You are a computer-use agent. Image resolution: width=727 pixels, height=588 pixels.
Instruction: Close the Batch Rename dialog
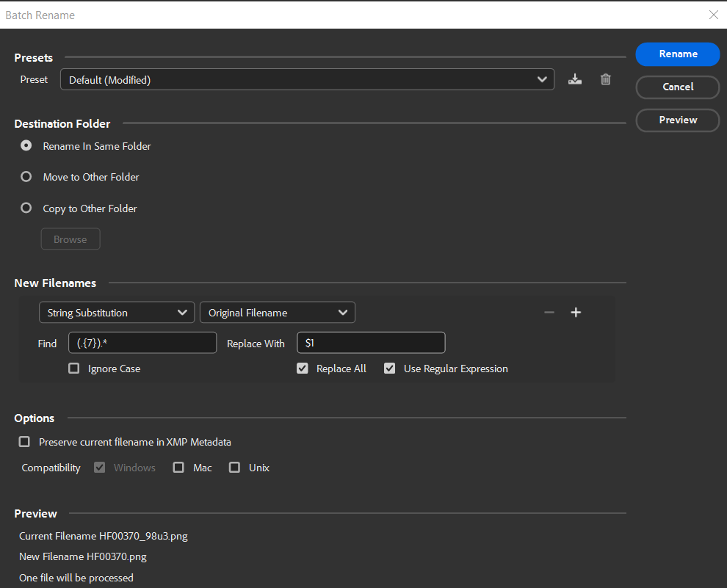[713, 15]
